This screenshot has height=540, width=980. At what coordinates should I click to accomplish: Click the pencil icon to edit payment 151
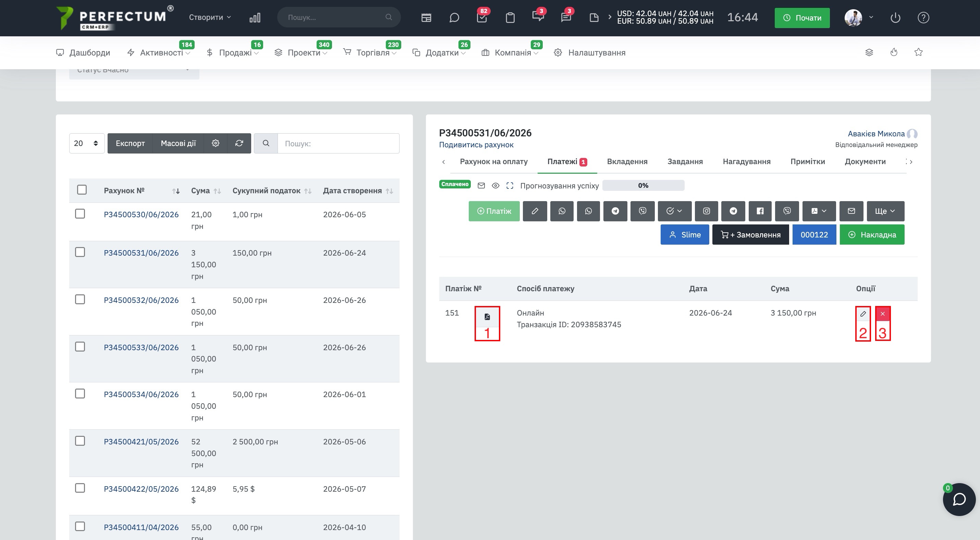[863, 314]
